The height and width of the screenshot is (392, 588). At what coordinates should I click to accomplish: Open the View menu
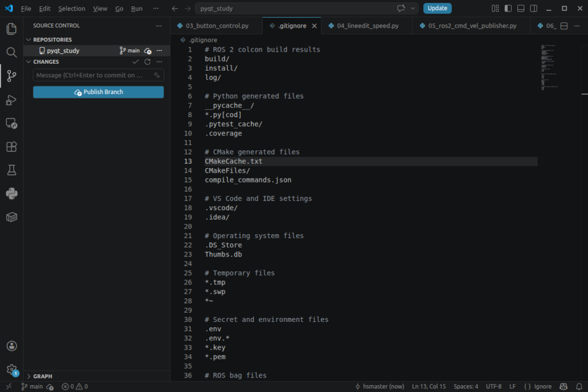[100, 8]
